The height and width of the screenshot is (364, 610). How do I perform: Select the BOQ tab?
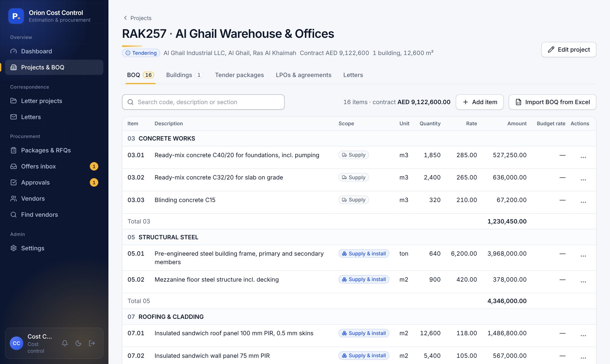pos(140,75)
